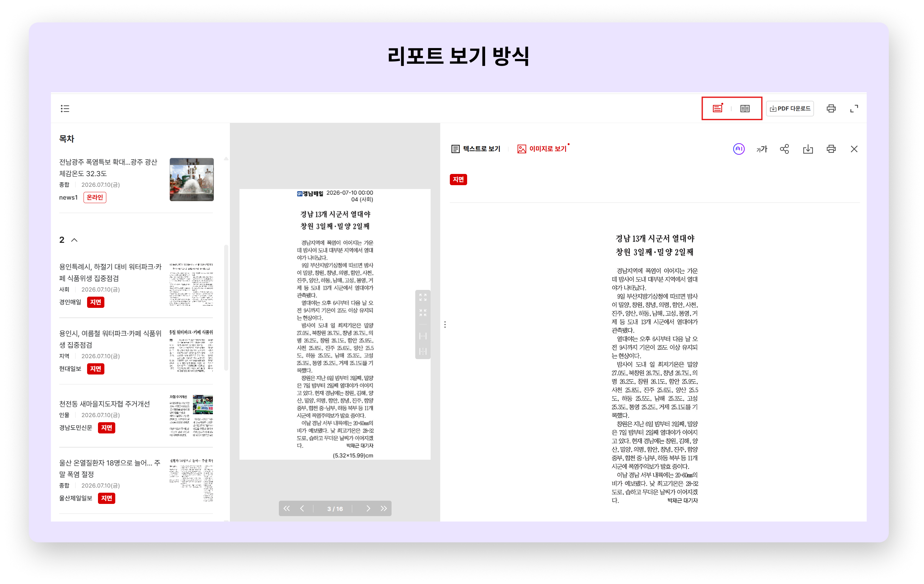Open the 울산 온열질환자 18명으로 늘어 article
Screen dimensions: 924x584
coord(110,468)
